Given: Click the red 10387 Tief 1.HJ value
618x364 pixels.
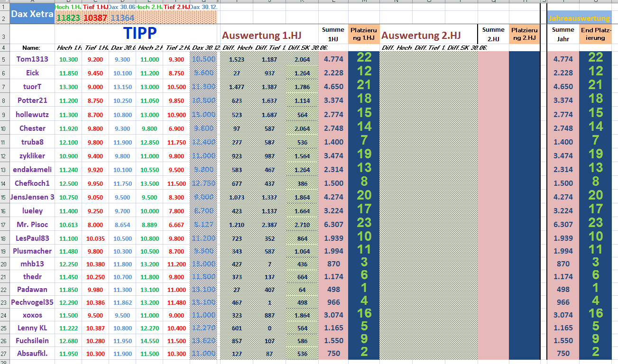Looking at the screenshot, I should point(94,17).
